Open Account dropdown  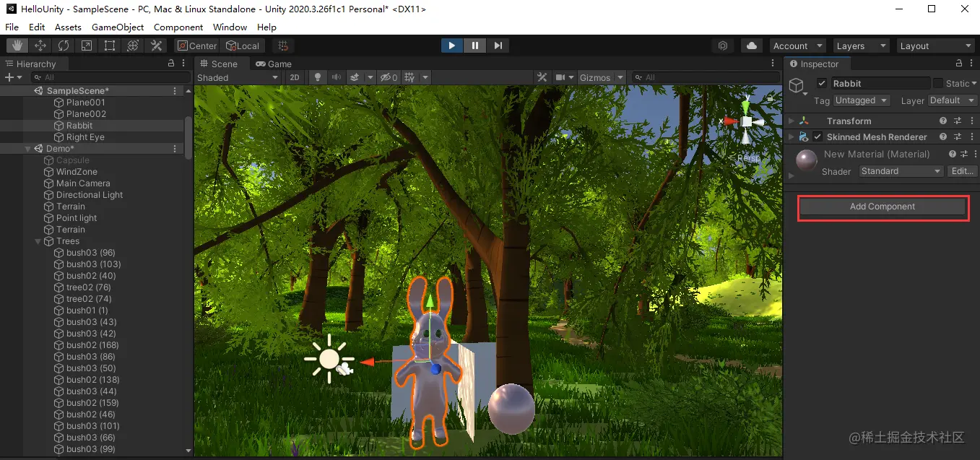click(x=798, y=45)
